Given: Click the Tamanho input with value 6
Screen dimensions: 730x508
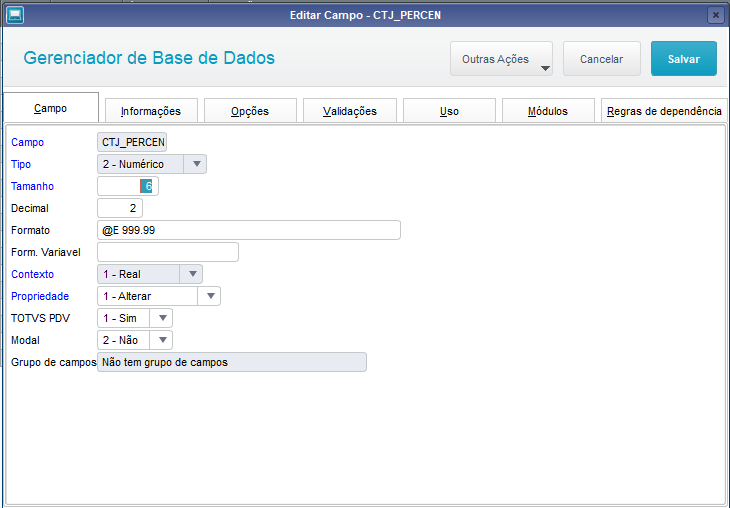Looking at the screenshot, I should pos(128,186).
